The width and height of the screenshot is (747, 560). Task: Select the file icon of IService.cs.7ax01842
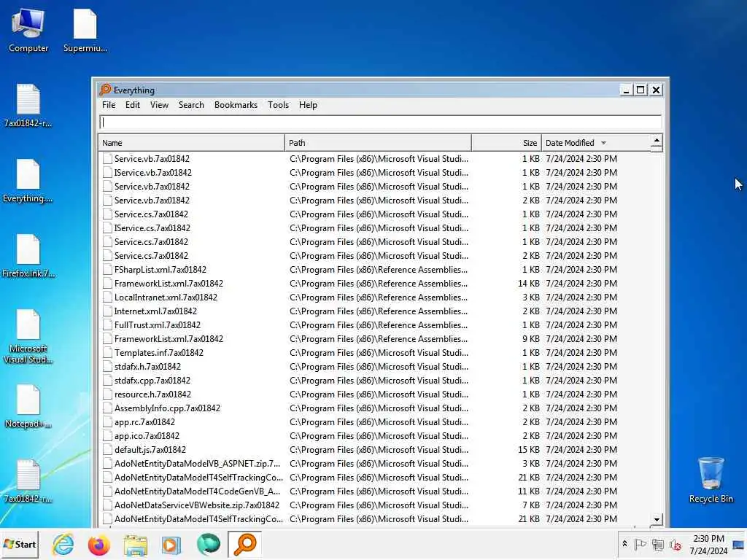(x=108, y=228)
